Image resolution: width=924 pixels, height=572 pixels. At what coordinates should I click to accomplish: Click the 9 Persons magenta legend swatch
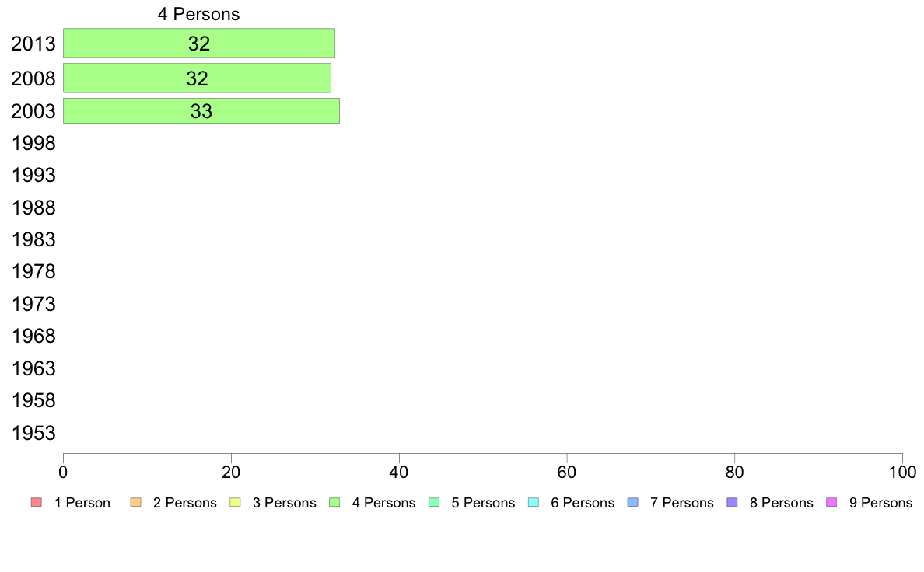(831, 503)
